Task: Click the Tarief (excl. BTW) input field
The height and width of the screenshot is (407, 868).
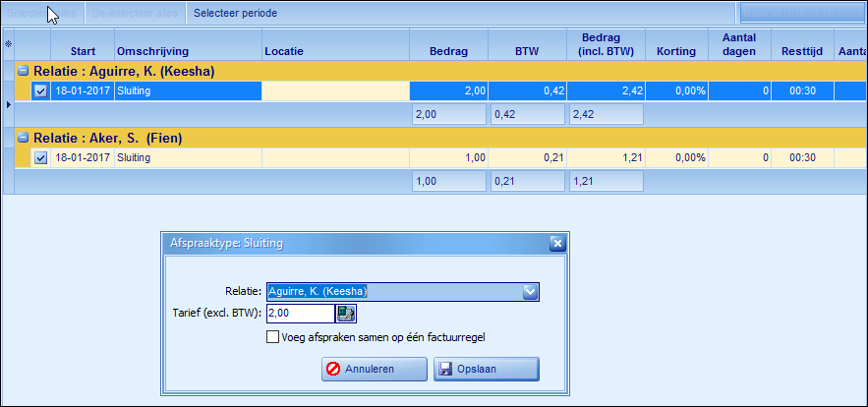Action: (300, 314)
